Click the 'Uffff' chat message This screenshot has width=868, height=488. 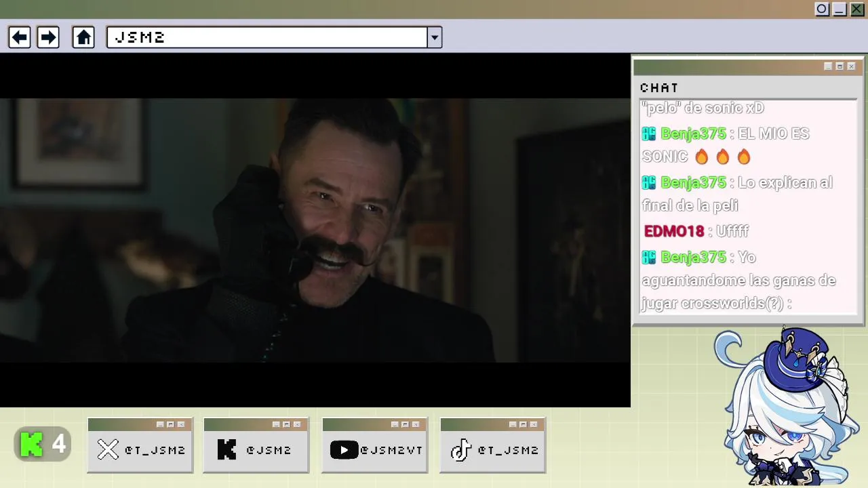pos(732,231)
